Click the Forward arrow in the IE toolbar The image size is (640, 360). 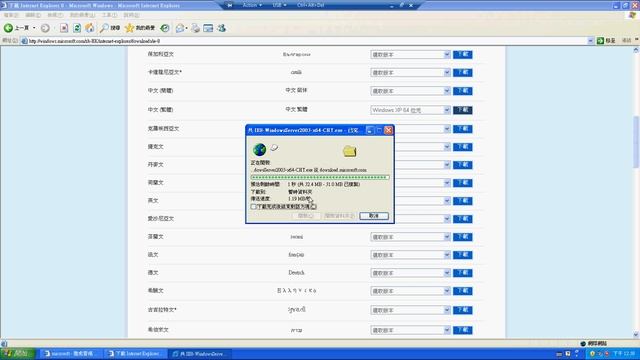point(45,28)
